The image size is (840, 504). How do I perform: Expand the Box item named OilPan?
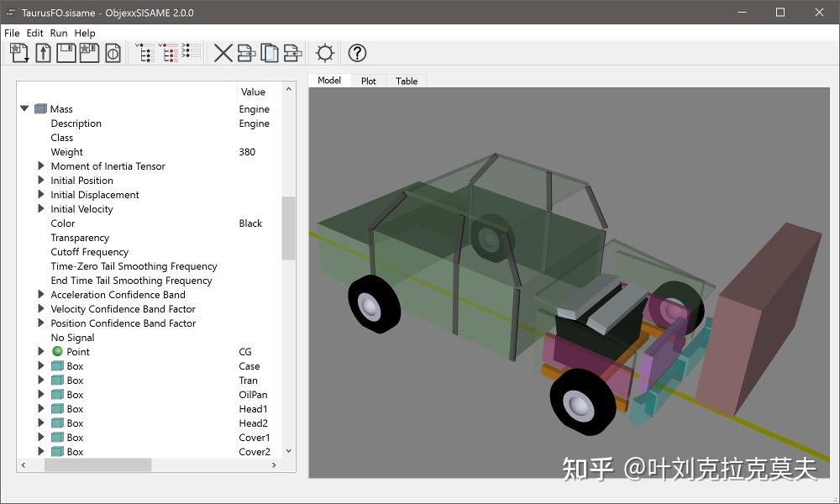click(41, 394)
